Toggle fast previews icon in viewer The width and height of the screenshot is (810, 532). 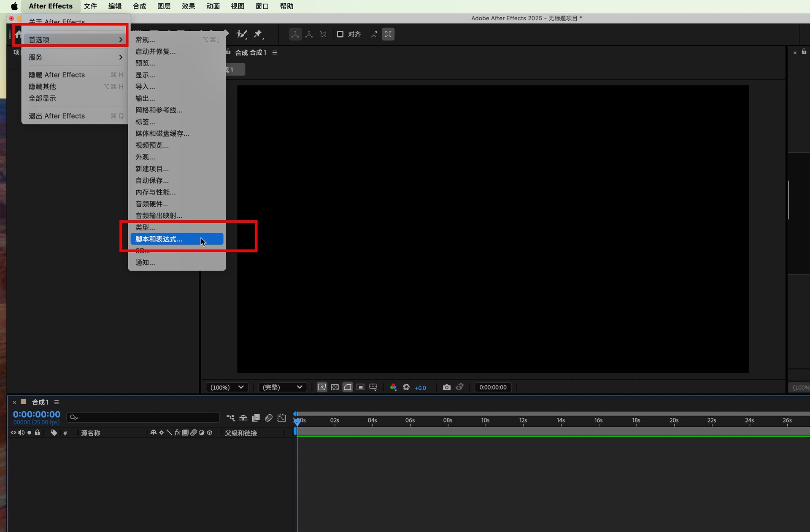[x=322, y=387]
